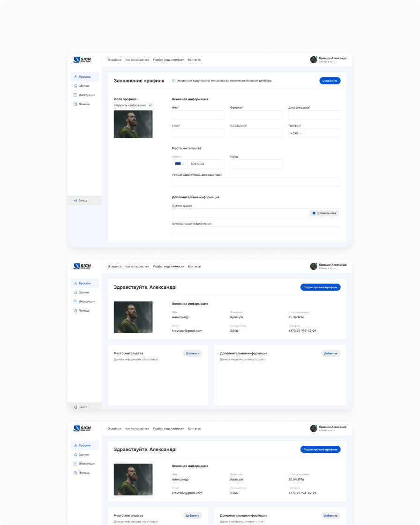Click Подбор недвижимости in the middle screen's navigation
This screenshot has width=420, height=525.
pyautogui.click(x=168, y=267)
